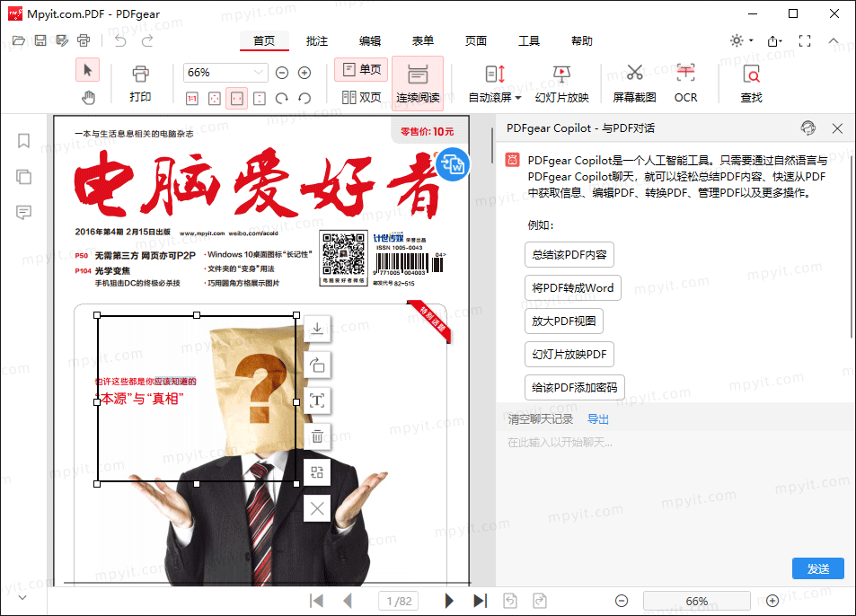Switch to 首页 tab

click(x=264, y=41)
